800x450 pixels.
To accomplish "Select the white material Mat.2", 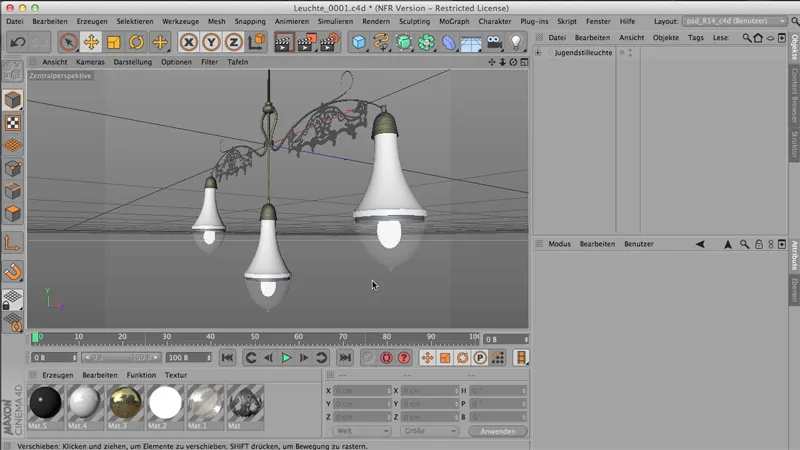I will pyautogui.click(x=165, y=407).
